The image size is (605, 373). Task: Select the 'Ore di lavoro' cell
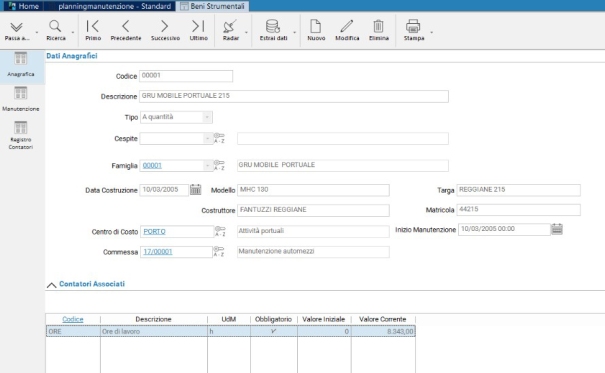click(x=154, y=331)
